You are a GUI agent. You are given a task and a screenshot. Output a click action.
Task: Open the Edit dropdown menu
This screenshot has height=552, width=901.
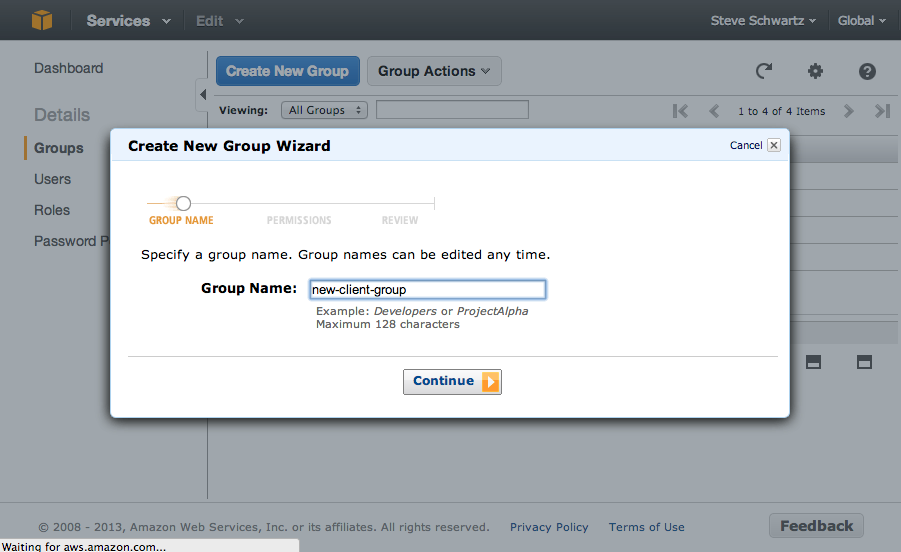pyautogui.click(x=220, y=21)
